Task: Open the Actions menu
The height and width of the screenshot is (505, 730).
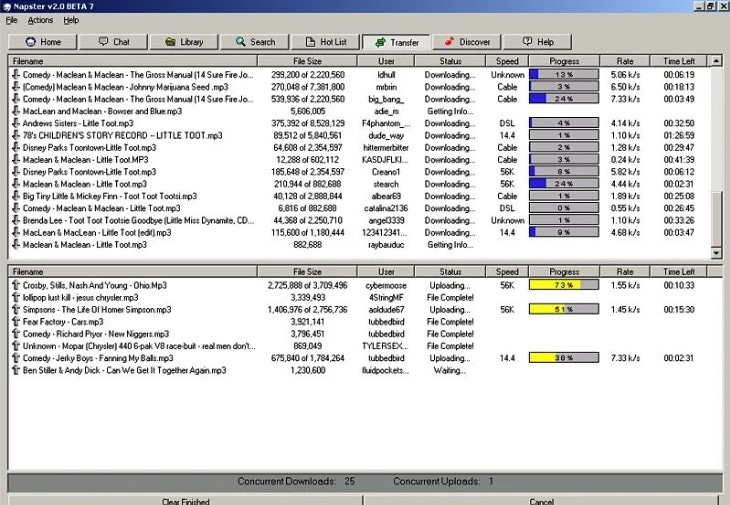Action: (x=41, y=20)
